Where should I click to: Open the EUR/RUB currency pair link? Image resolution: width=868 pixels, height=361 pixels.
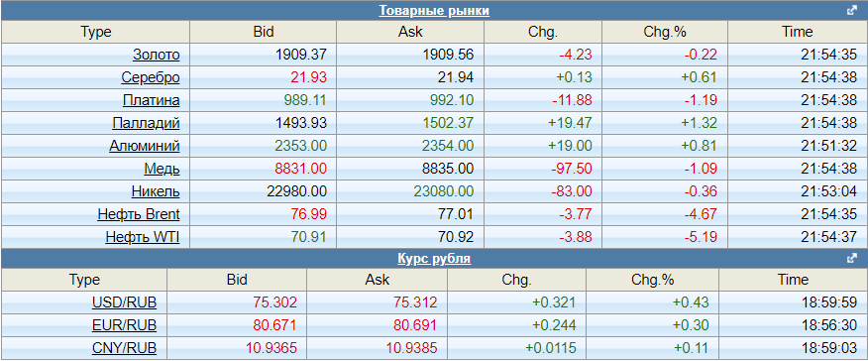(x=125, y=325)
